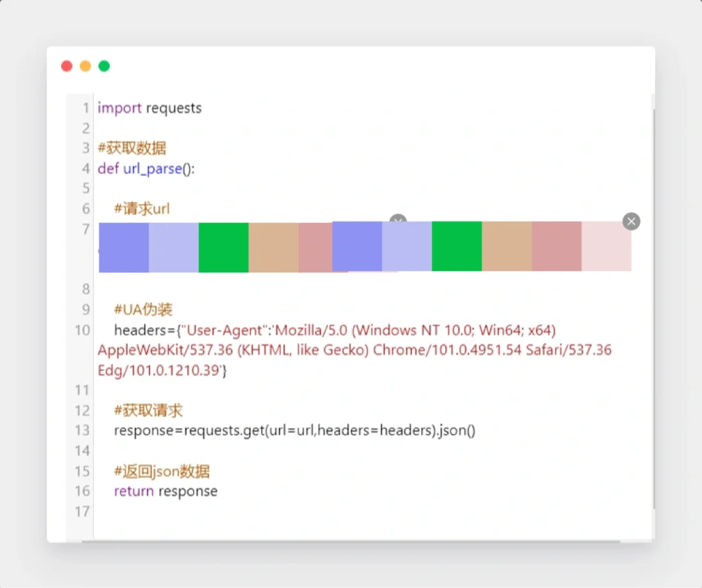The height and width of the screenshot is (588, 702).
Task: Click the 'Edg/101.0.1210.39' text
Action: point(158,370)
